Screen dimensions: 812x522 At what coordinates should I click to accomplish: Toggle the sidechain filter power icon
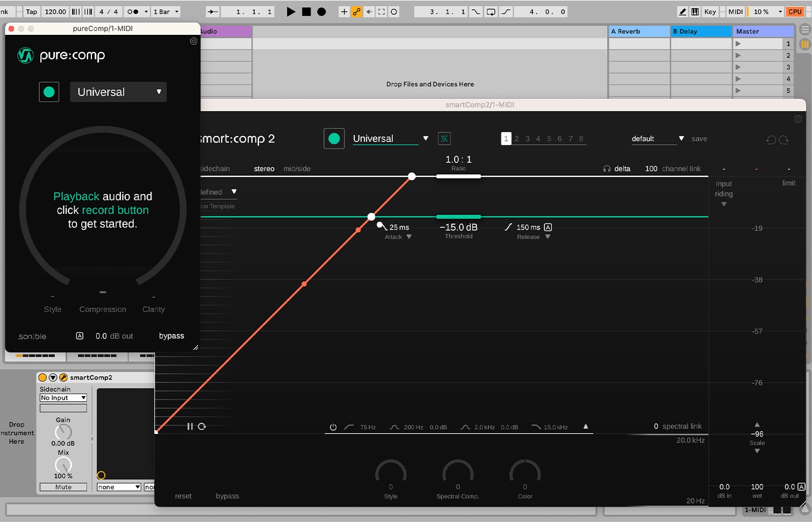(x=333, y=427)
